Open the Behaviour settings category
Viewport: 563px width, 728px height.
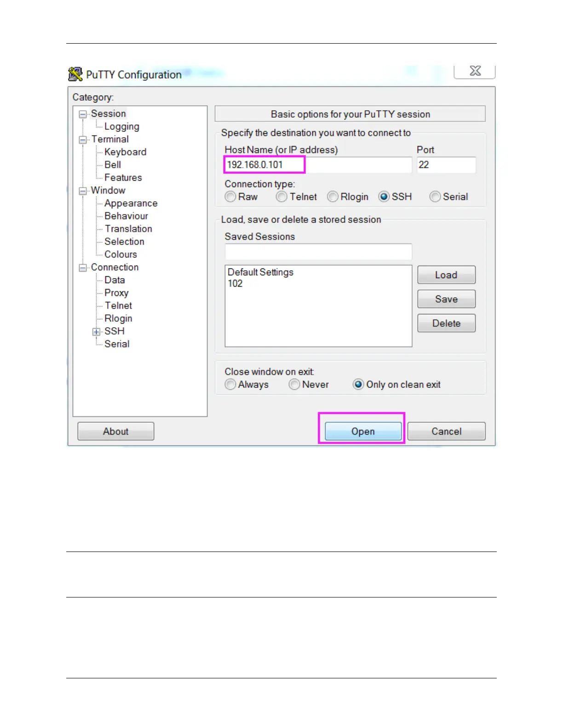click(x=126, y=216)
